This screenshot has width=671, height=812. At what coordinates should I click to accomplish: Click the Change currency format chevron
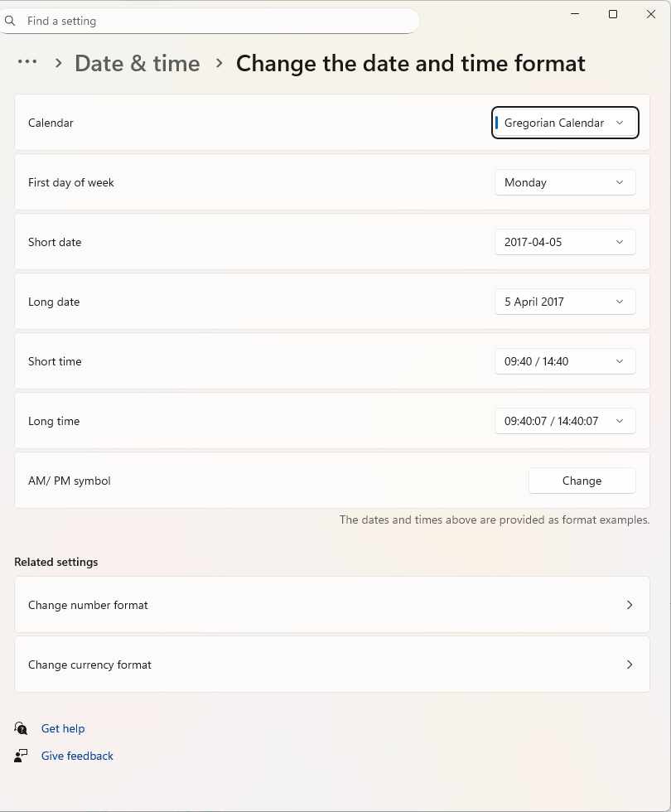pos(630,665)
